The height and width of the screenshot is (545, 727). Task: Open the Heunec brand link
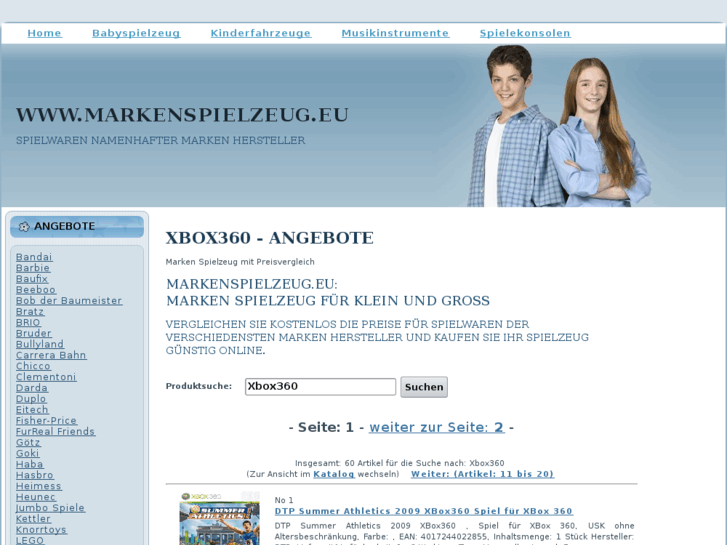coord(36,497)
